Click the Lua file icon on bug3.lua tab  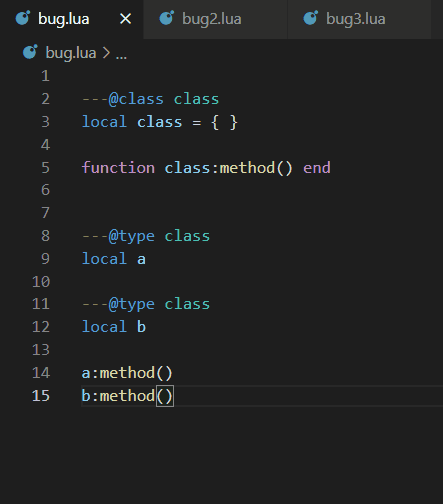tap(311, 18)
